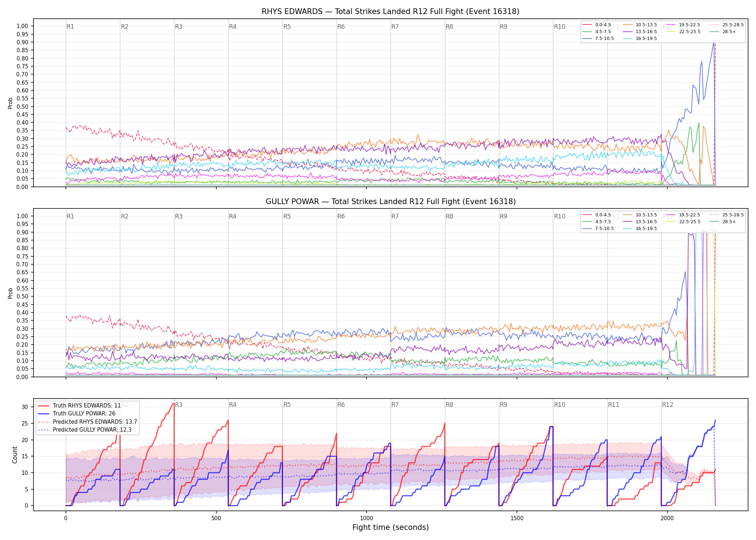Image resolution: width=756 pixels, height=540 pixels.
Task: Click the R10 round marker in middle chart
Action: (559, 216)
